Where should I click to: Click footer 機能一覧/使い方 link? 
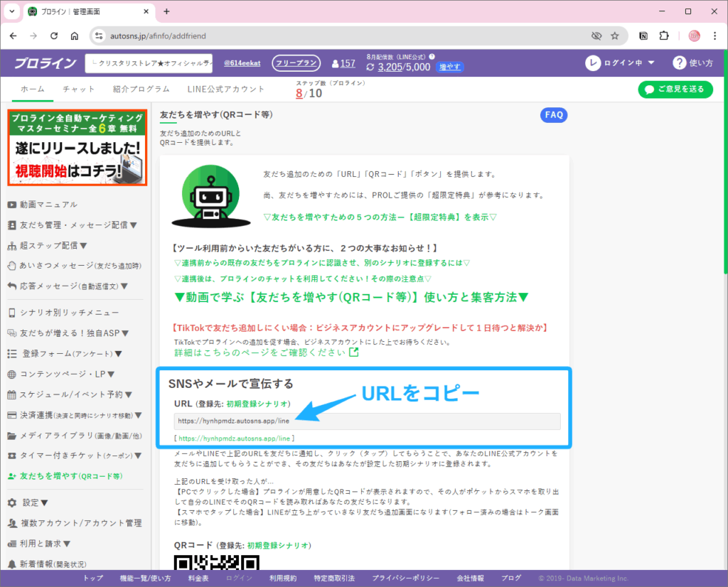[x=145, y=578]
